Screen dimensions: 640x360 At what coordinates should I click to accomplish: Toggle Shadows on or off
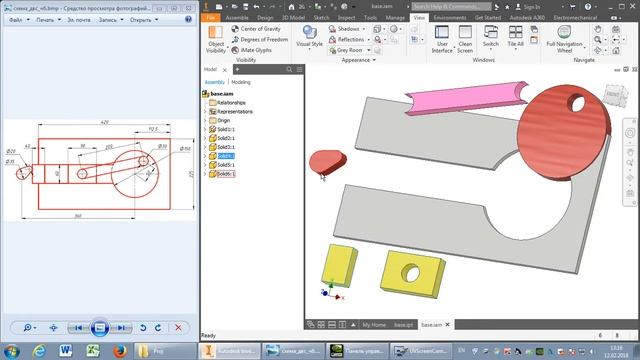click(x=344, y=29)
